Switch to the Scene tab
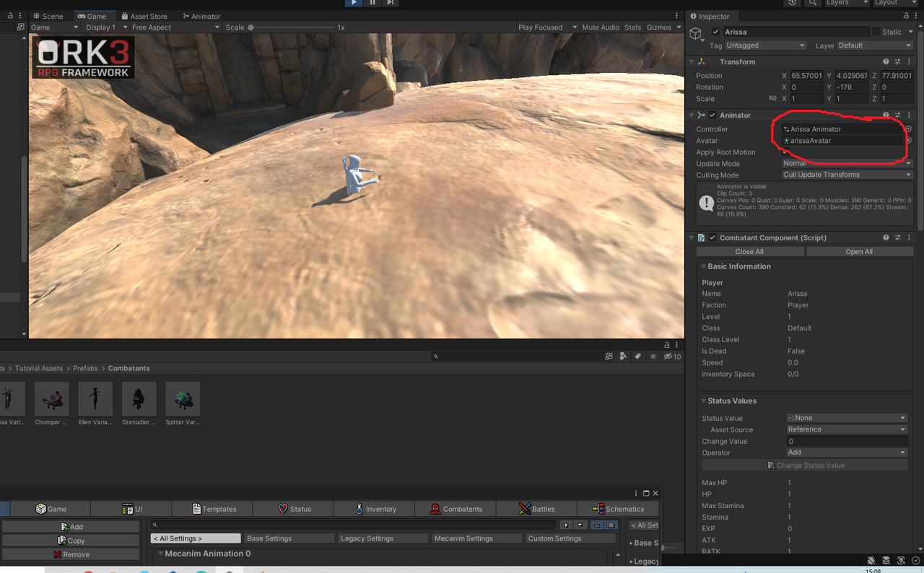Image resolution: width=924 pixels, height=573 pixels. pos(48,16)
